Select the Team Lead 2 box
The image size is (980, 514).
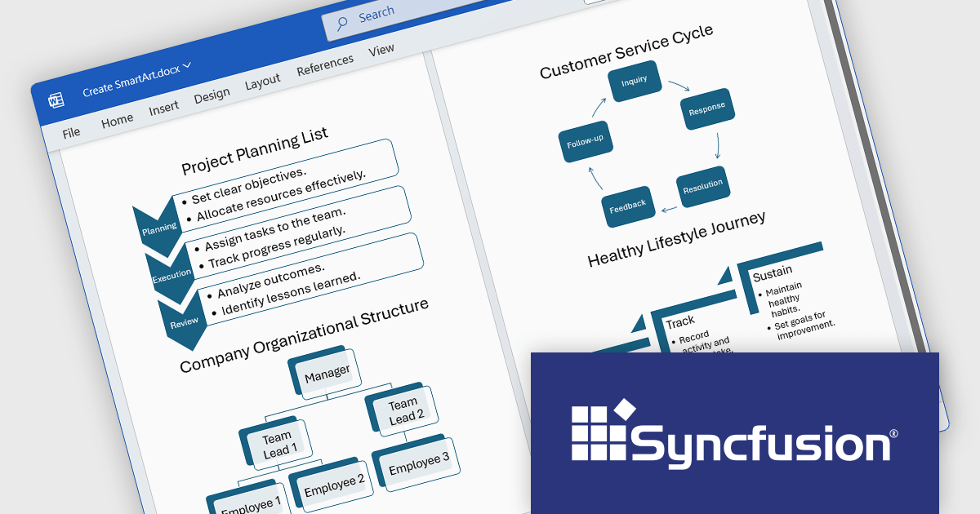pos(402,410)
